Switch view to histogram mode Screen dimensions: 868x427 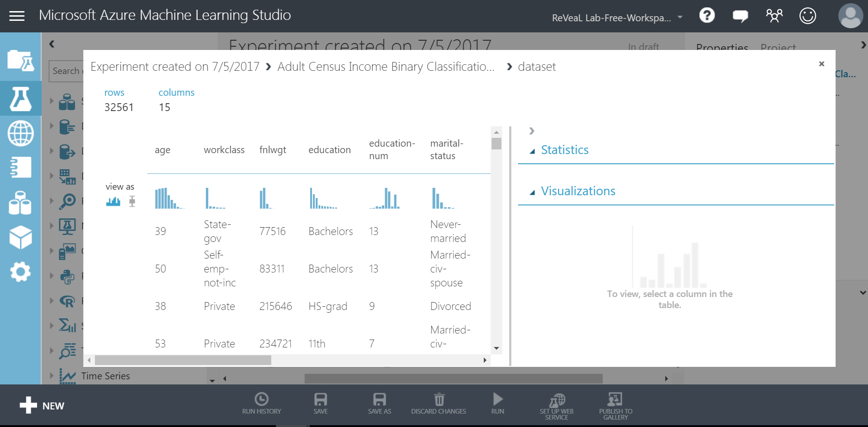pos(113,201)
